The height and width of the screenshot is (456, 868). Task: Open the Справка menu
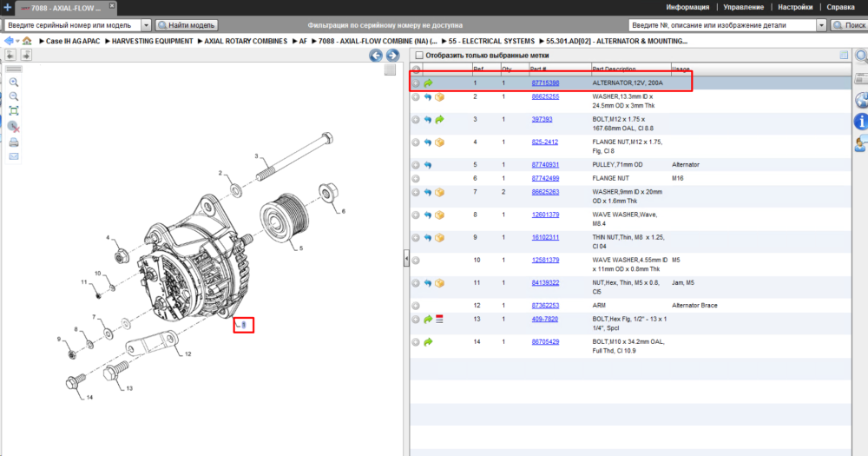840,7
